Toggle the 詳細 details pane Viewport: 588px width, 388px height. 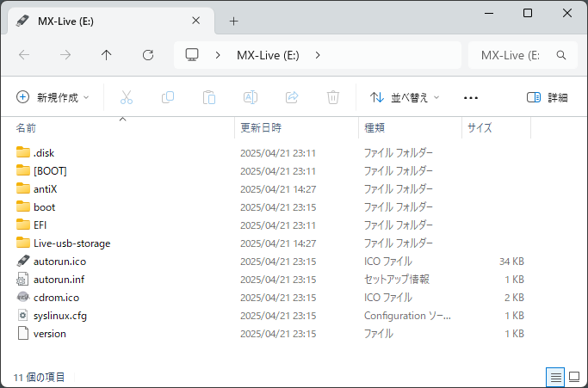tap(548, 97)
